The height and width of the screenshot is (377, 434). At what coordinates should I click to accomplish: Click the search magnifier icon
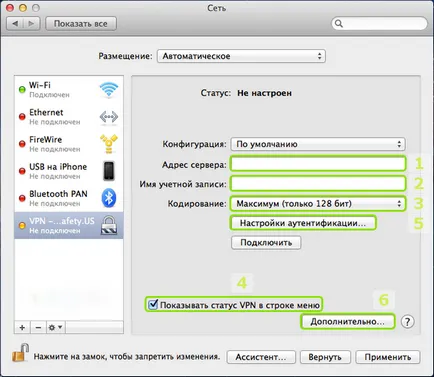click(339, 24)
